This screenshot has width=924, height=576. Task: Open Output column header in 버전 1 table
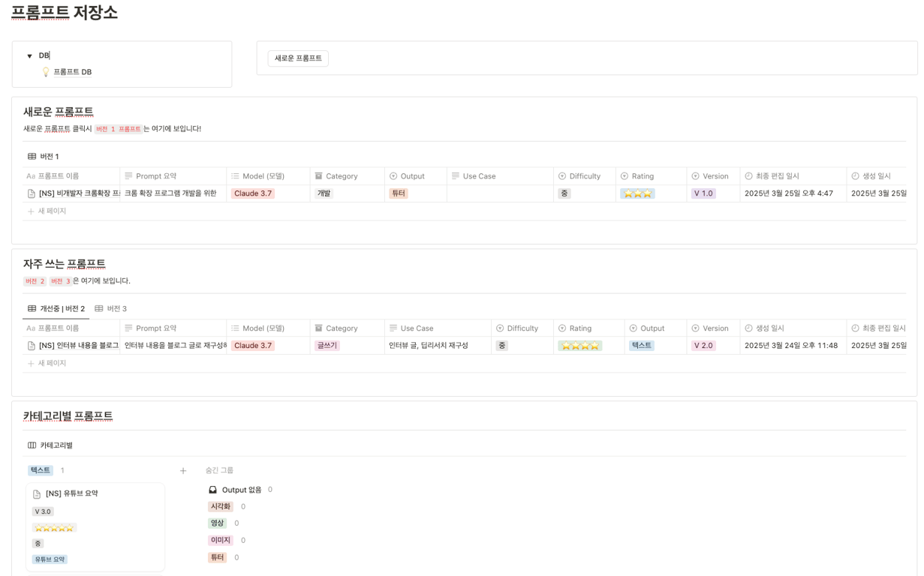(x=414, y=176)
